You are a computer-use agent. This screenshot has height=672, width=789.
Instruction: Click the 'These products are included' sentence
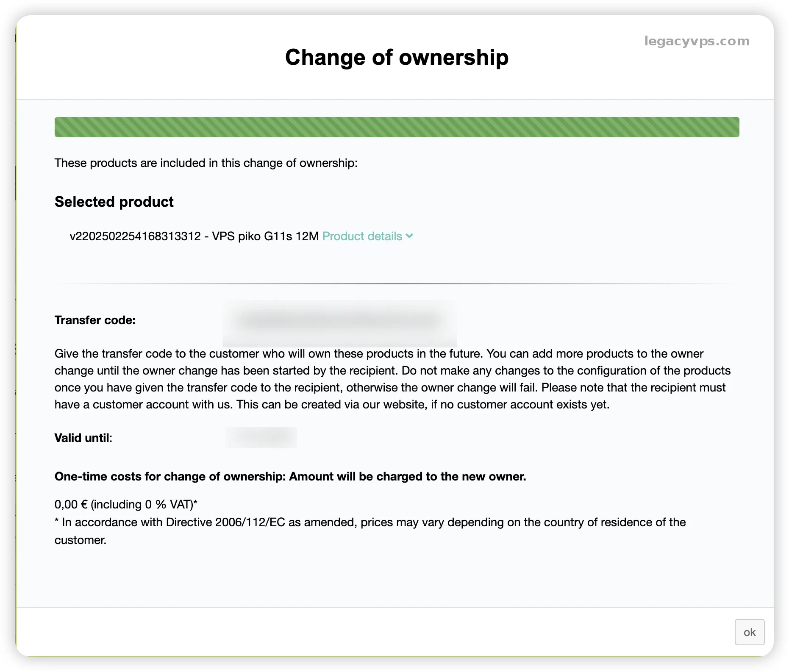point(206,163)
